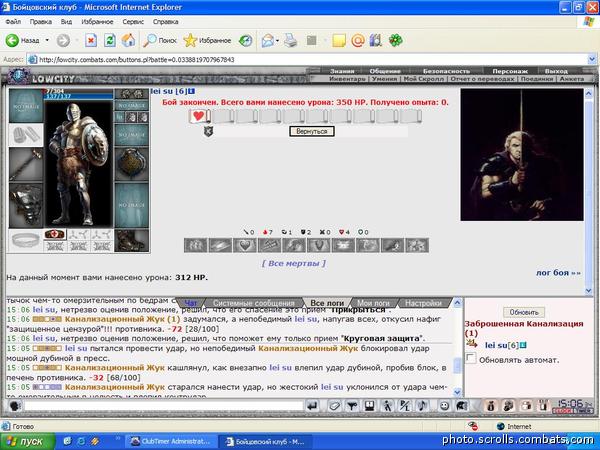Open the Умения link

coord(384,78)
